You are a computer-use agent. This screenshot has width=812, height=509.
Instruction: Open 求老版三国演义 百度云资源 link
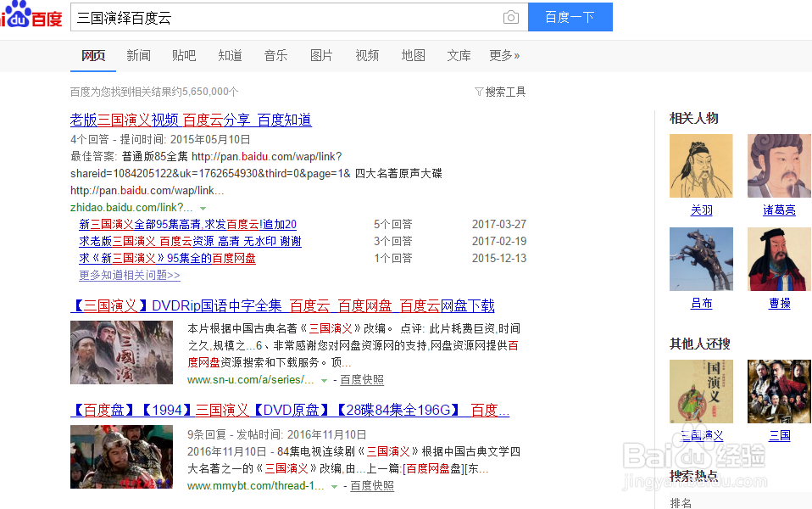190,242
